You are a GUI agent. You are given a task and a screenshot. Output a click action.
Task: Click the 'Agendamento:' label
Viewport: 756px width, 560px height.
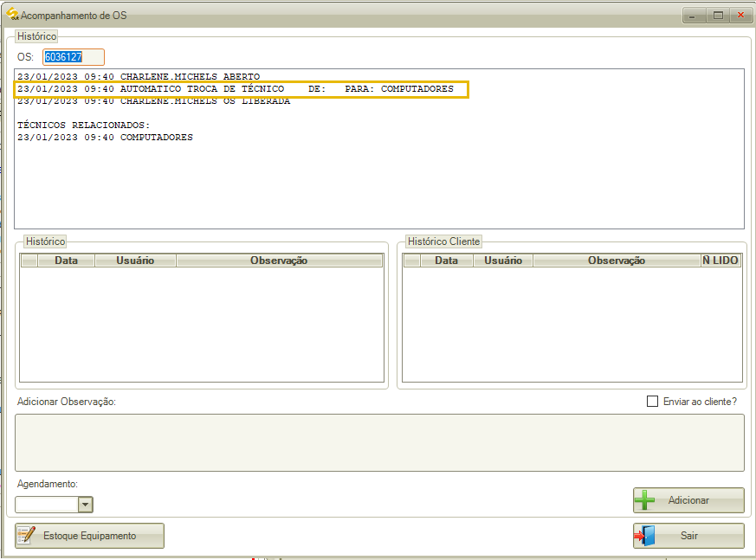click(48, 484)
